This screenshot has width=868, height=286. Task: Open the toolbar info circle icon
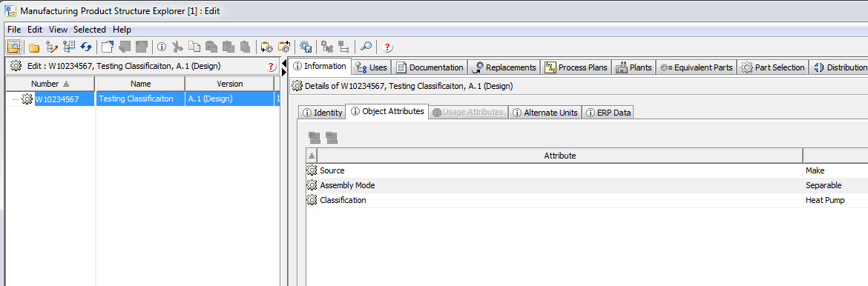pos(162,47)
